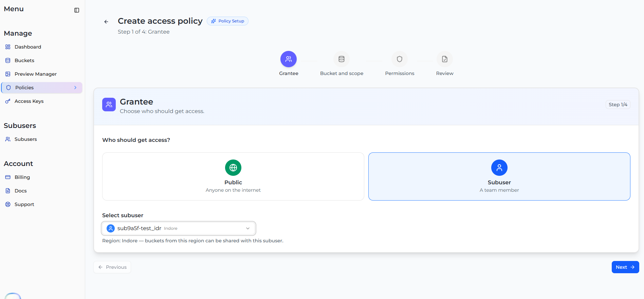The height and width of the screenshot is (299, 644).
Task: Click the Docs file icon
Action: click(x=8, y=191)
